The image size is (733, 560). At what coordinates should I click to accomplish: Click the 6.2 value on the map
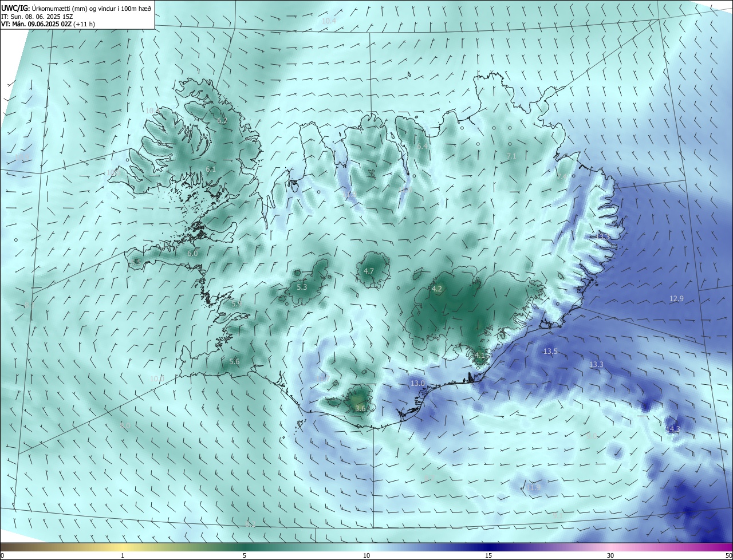pyautogui.click(x=222, y=121)
